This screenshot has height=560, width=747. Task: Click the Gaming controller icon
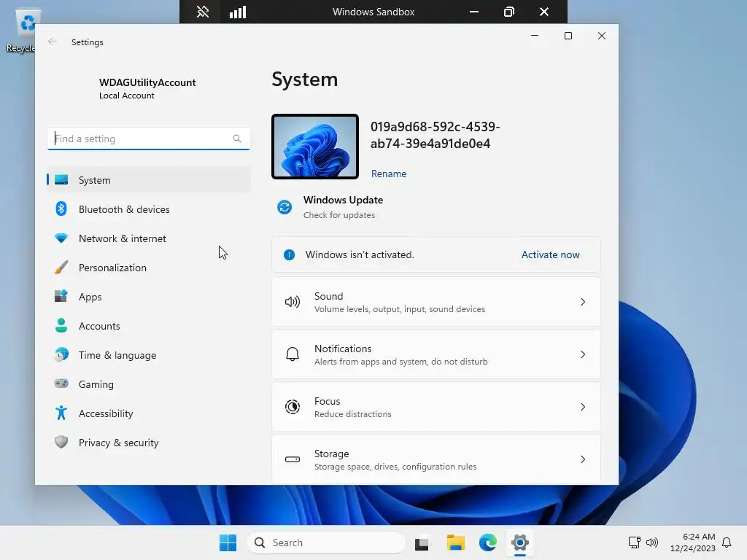pos(61,384)
